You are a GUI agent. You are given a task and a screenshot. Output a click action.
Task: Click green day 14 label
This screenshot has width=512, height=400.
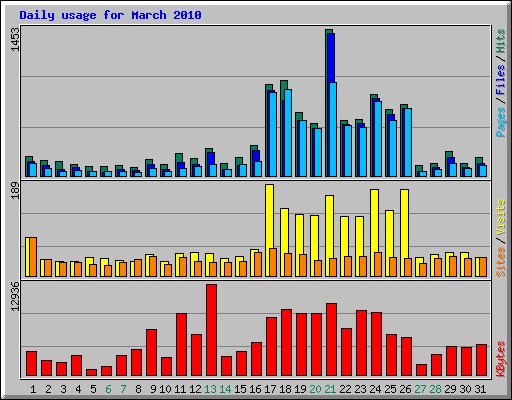tap(225, 389)
